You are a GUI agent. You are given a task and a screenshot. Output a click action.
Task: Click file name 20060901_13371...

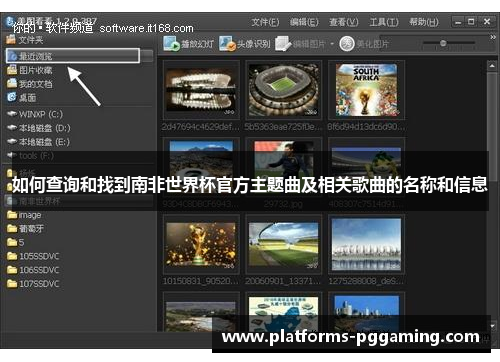click(283, 281)
